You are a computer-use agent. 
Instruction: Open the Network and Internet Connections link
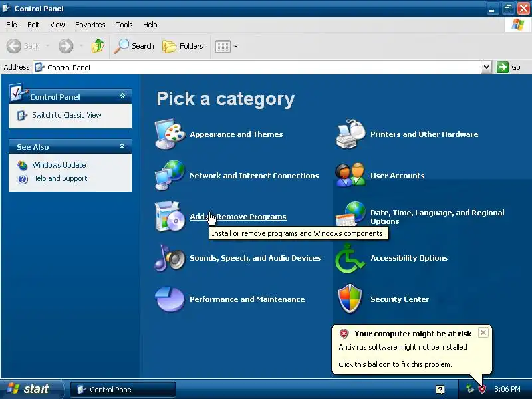click(254, 176)
